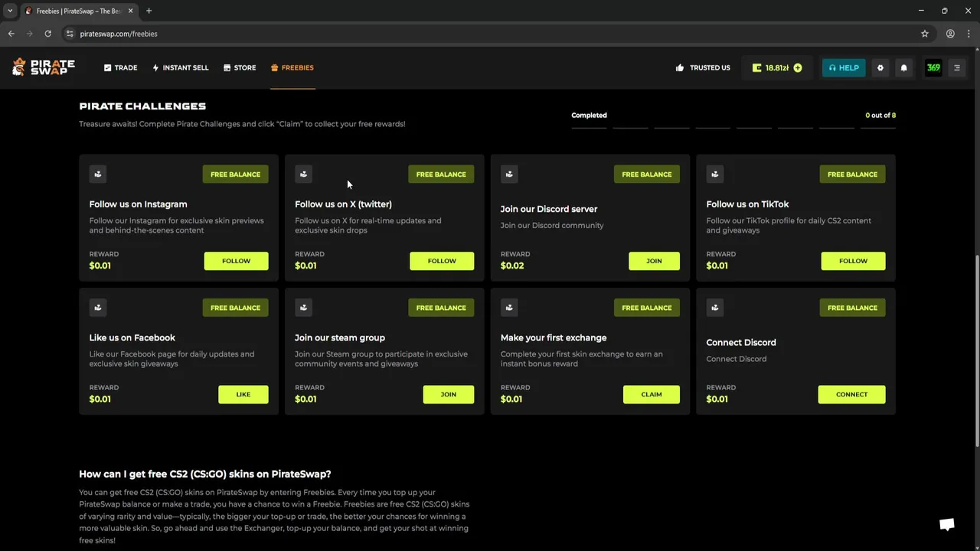Open the notifications bell
The height and width of the screenshot is (551, 980).
tap(903, 68)
